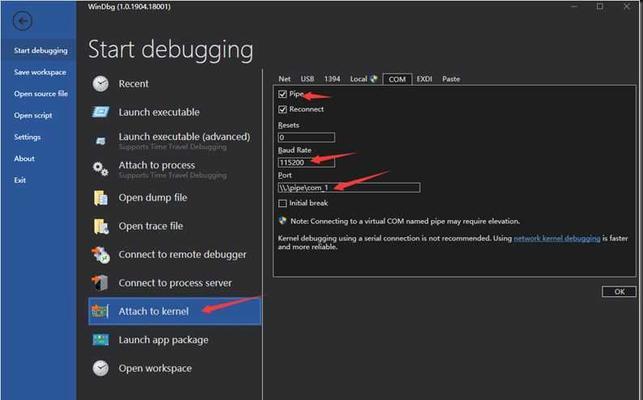Image resolution: width=643 pixels, height=400 pixels.
Task: Select the Open dump file label
Action: point(153,198)
